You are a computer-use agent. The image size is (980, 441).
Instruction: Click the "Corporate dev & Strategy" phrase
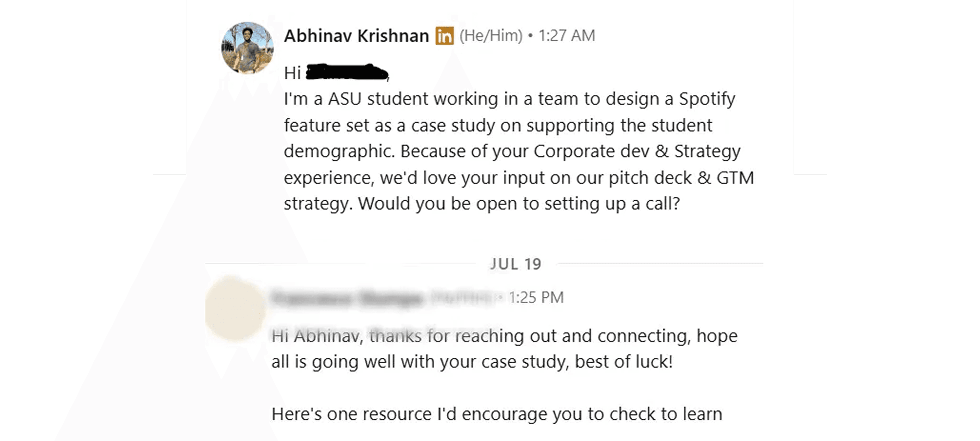[637, 151]
